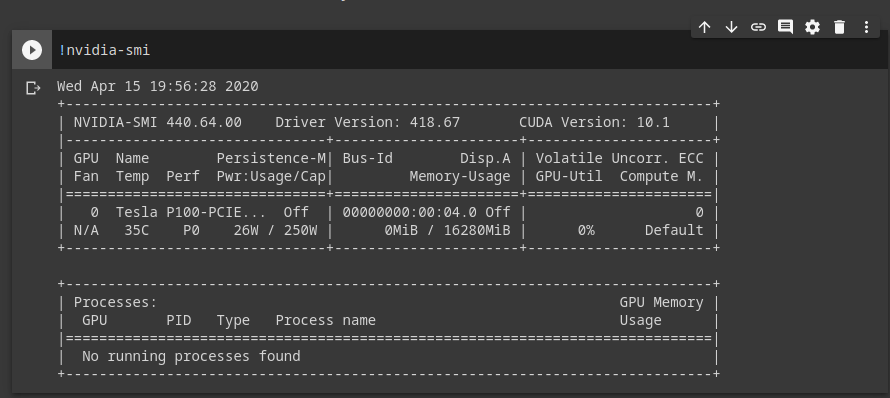Image resolution: width=890 pixels, height=398 pixels.
Task: Click the 35C temperature value
Action: click(137, 231)
